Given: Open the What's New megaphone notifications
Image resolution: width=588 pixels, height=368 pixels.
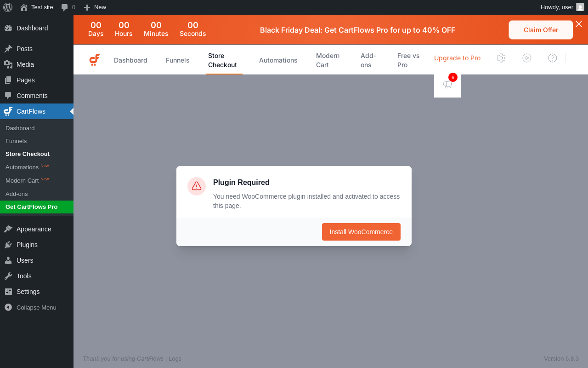Looking at the screenshot, I should 447,84.
